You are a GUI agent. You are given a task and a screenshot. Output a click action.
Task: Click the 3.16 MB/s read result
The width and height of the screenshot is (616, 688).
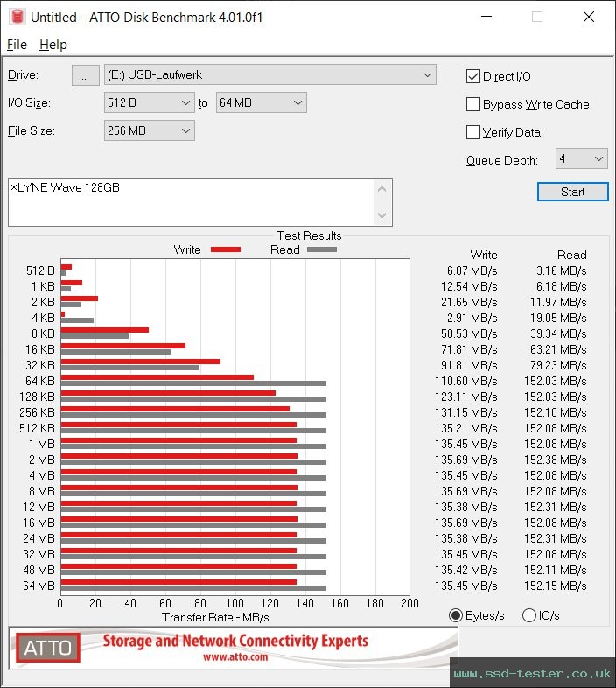(x=562, y=270)
